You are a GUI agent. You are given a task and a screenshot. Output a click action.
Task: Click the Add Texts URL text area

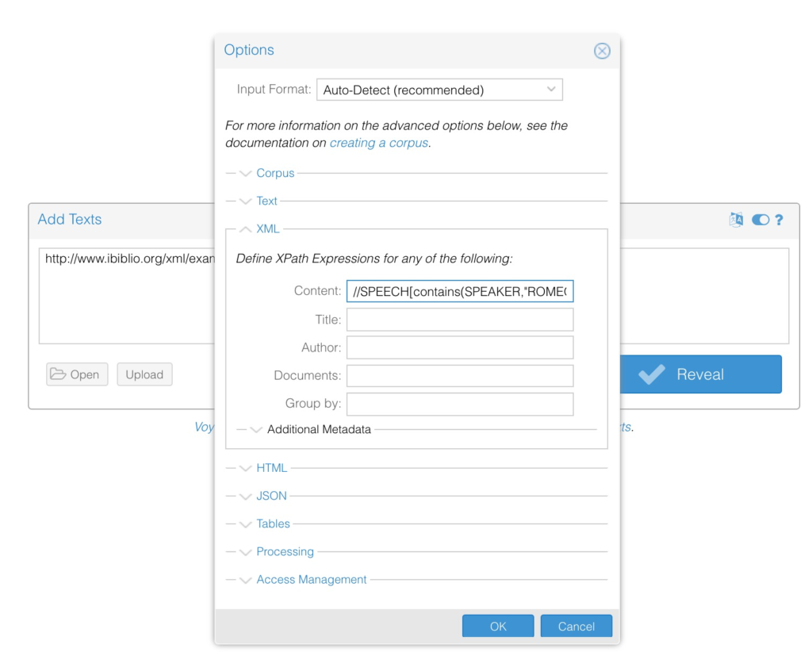pyautogui.click(x=127, y=296)
